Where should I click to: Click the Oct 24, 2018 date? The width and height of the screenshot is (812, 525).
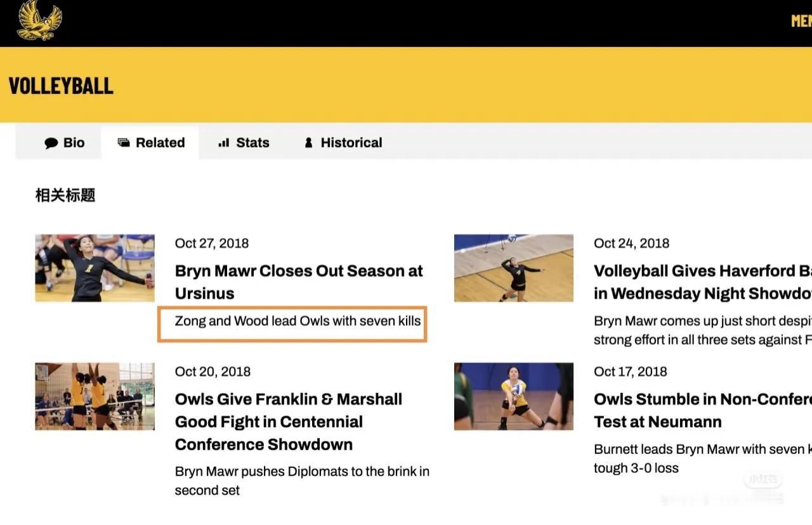click(632, 243)
